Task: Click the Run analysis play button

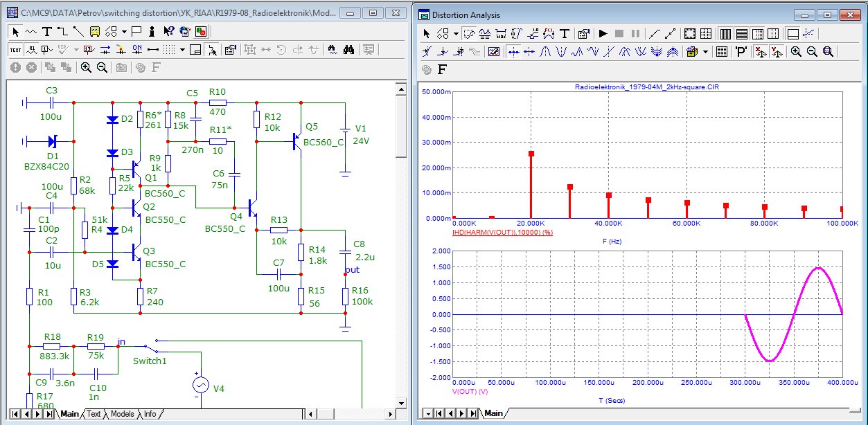Action: pos(603,33)
